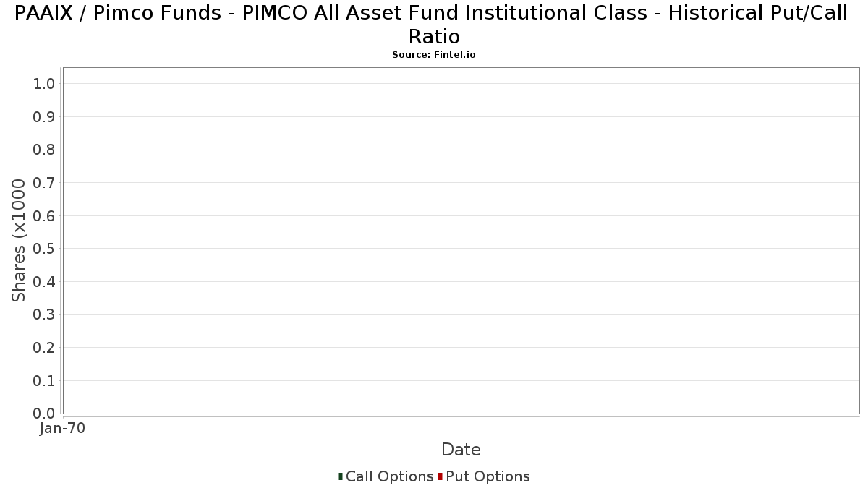Screen dimensions: 868x488
Task: Click the Source: Fintel.io text
Action: click(434, 55)
